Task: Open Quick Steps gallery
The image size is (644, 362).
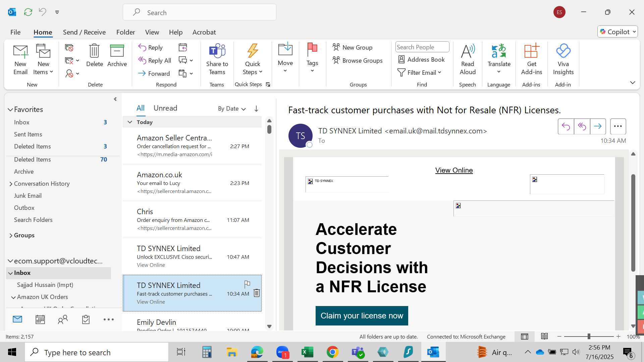Action: (x=253, y=60)
